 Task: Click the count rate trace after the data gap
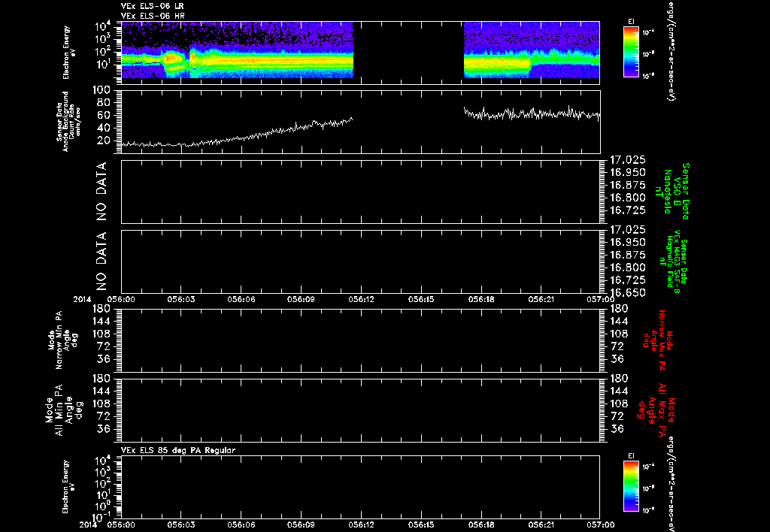[532, 114]
